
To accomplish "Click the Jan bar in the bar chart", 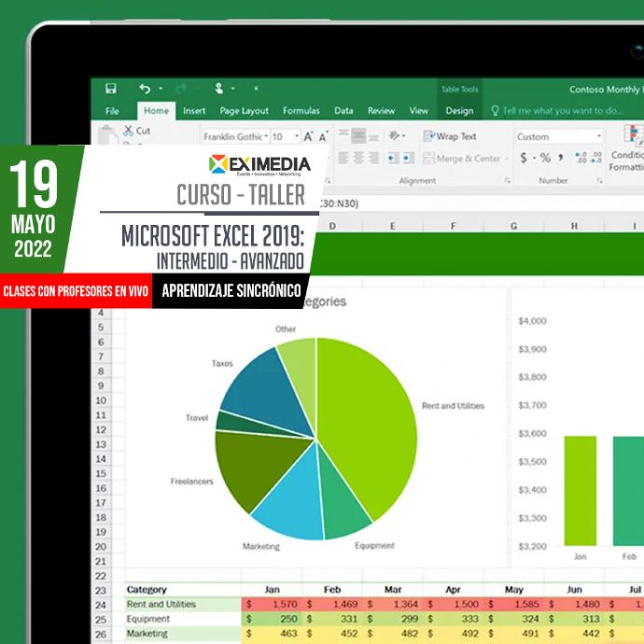I will click(x=580, y=491).
